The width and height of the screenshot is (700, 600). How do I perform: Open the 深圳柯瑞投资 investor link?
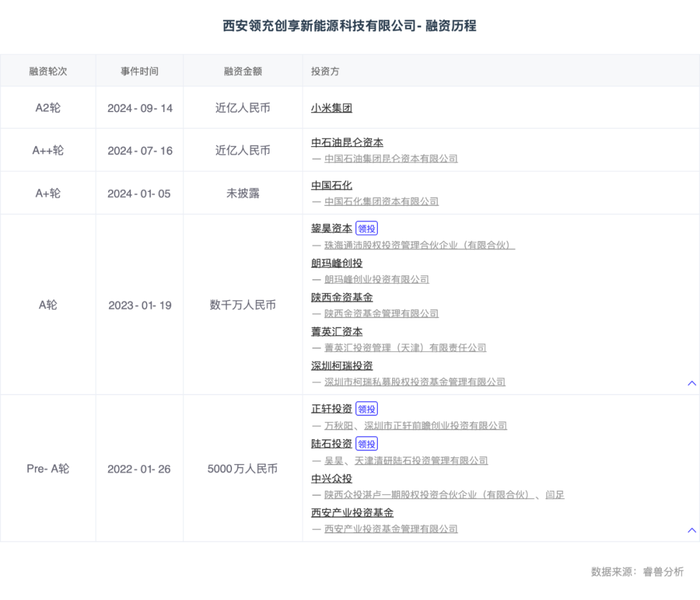click(x=342, y=365)
